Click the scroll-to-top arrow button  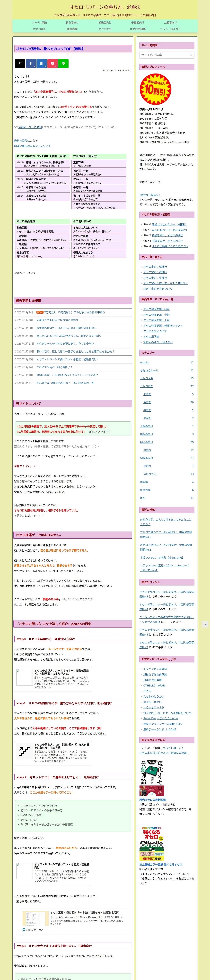(x=205, y=624)
